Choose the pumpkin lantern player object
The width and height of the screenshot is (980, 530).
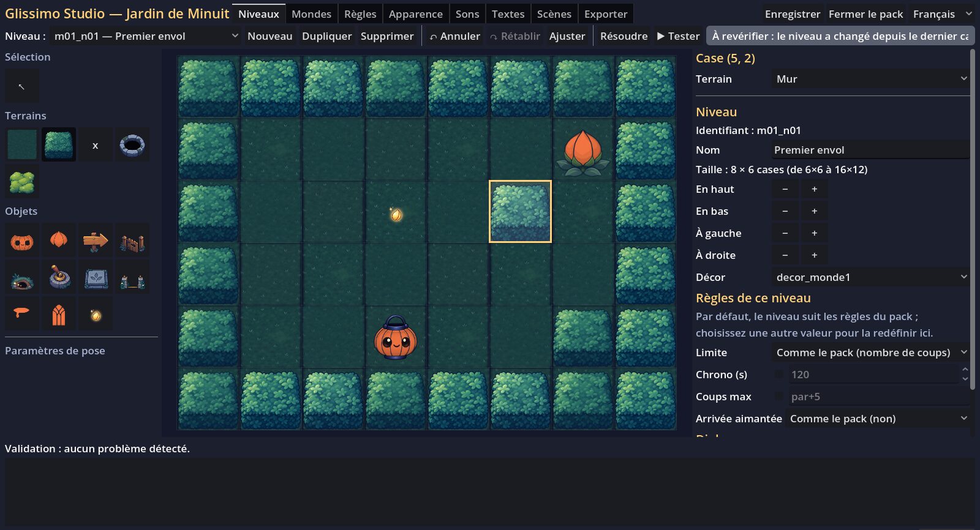[x=22, y=241]
